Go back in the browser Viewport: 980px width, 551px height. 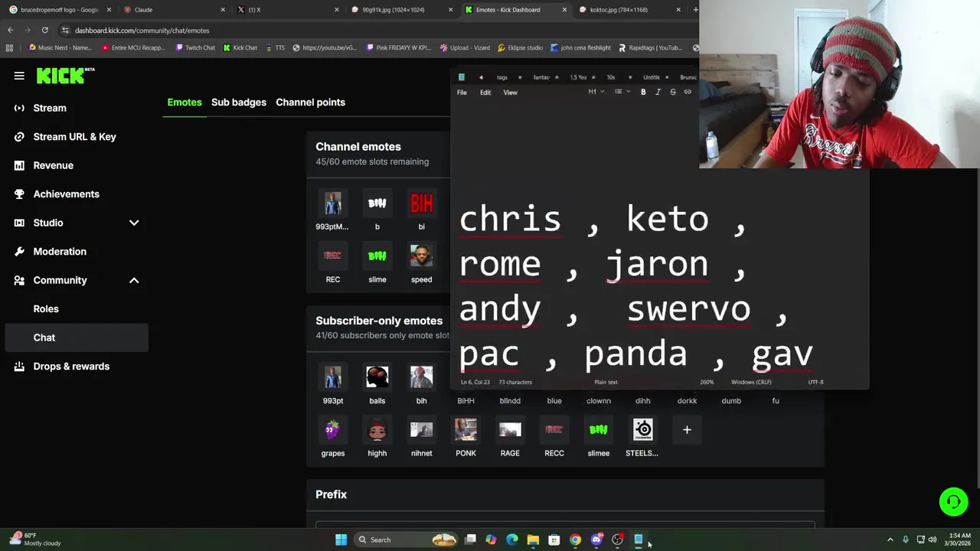pyautogui.click(x=10, y=30)
